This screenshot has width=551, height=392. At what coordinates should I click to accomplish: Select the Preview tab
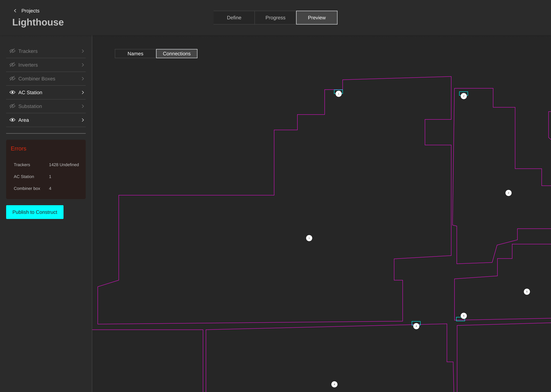click(317, 18)
